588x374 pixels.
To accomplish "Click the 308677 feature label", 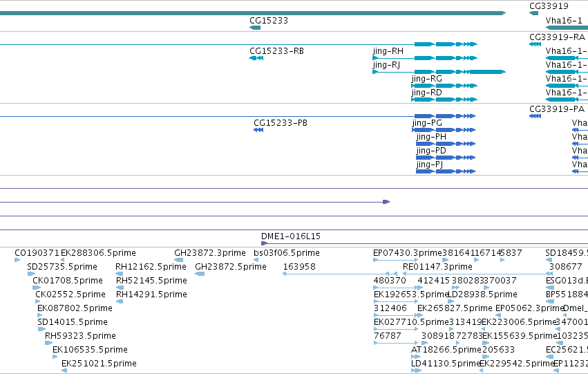I will pos(565,267).
